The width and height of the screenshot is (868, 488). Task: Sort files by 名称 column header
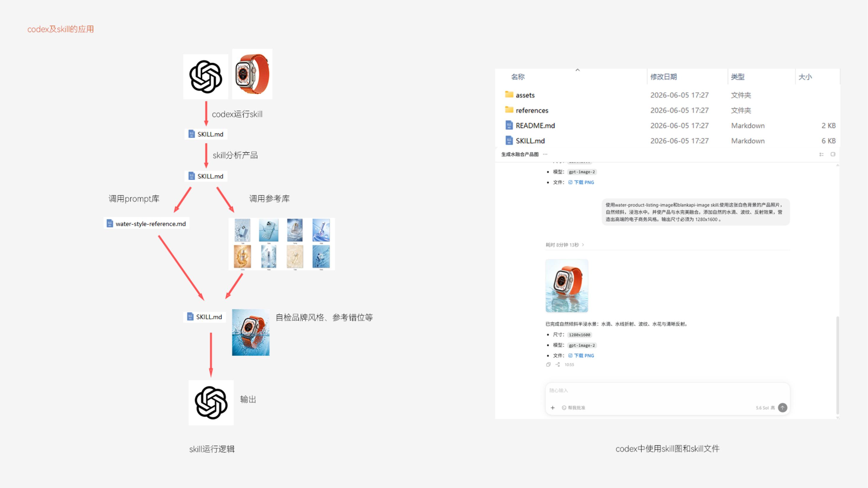(x=518, y=77)
